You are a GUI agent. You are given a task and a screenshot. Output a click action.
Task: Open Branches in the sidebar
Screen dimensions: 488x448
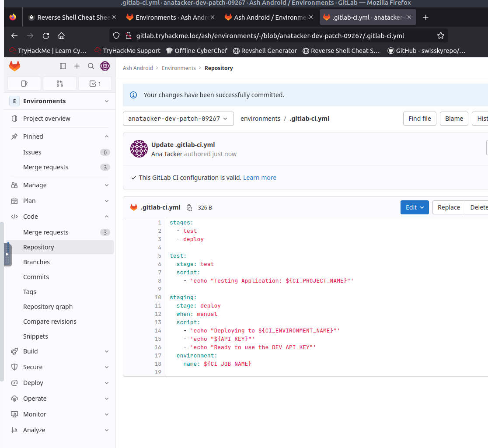click(x=60, y=262)
